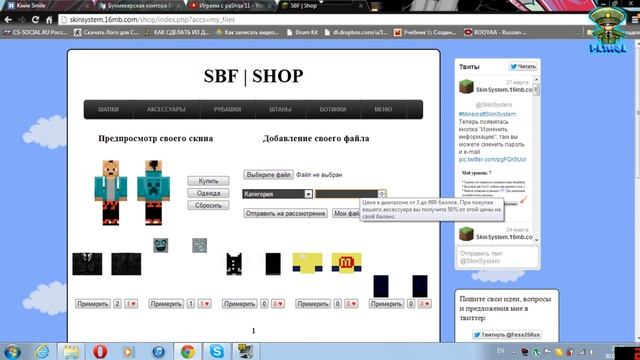Open the browser home page icon

click(49, 20)
